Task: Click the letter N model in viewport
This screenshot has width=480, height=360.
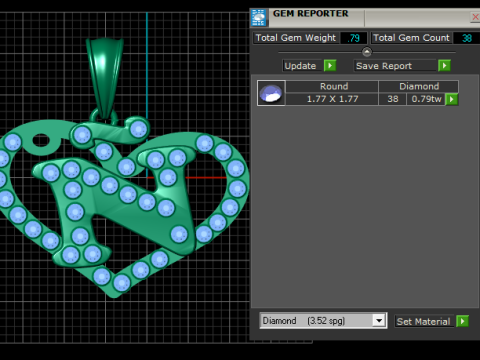Action: click(113, 207)
